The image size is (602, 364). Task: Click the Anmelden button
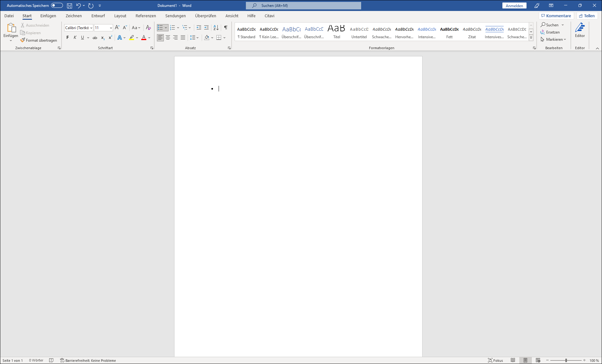point(514,6)
